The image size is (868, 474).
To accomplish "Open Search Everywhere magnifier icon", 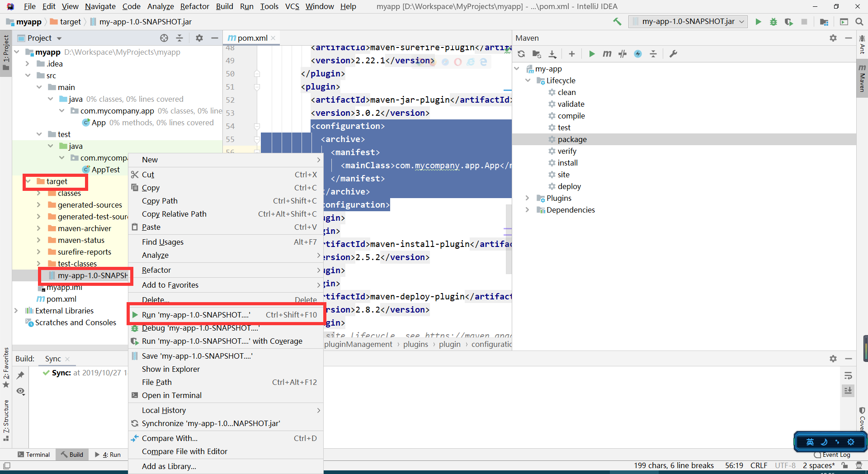I will pos(859,22).
